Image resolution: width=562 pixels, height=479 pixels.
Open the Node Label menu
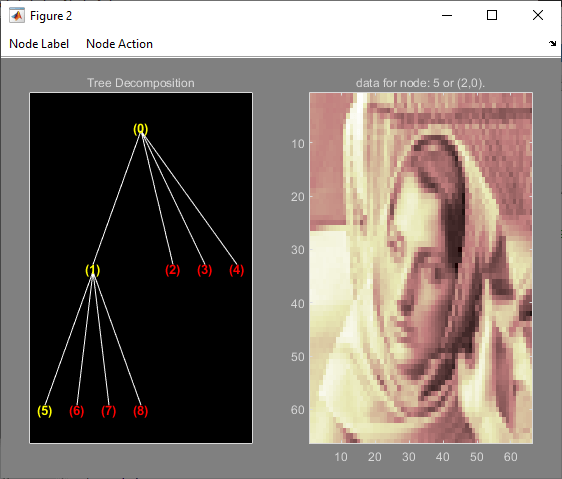coord(39,44)
